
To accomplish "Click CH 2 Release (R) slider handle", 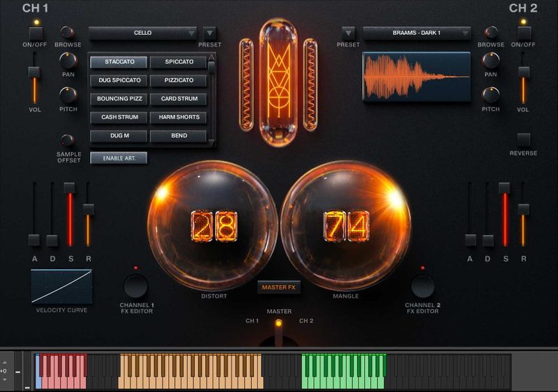I will point(523,209).
